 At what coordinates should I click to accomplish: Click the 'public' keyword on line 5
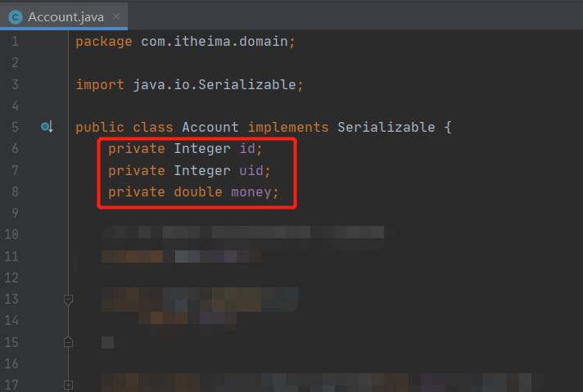click(100, 128)
